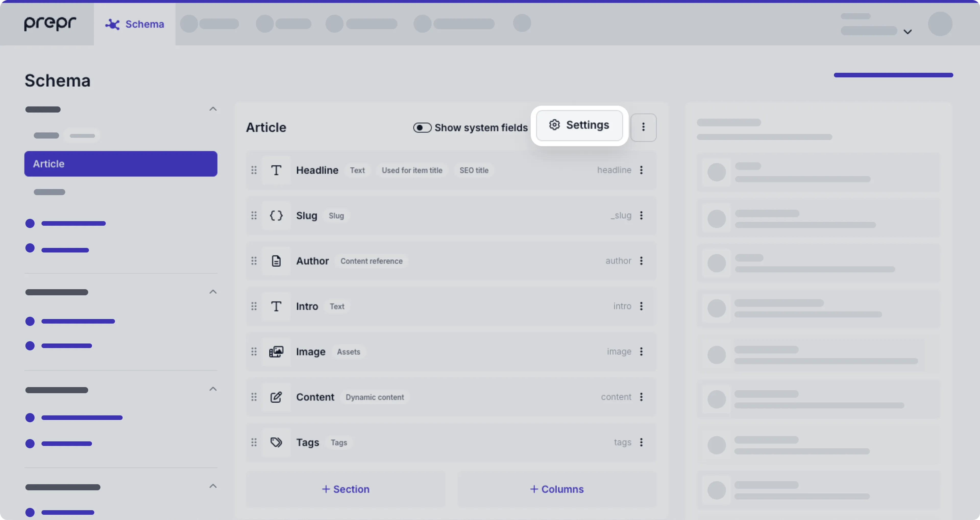Viewport: 980px width, 520px height.
Task: Select Article in the sidebar
Action: tap(121, 164)
